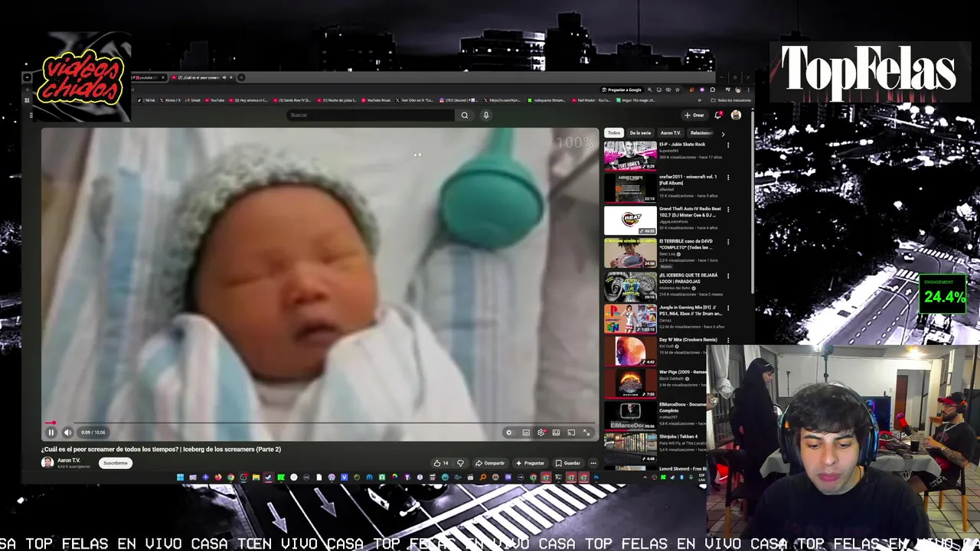Open more actions ellipsis below video
The width and height of the screenshot is (980, 551).
[x=593, y=463]
